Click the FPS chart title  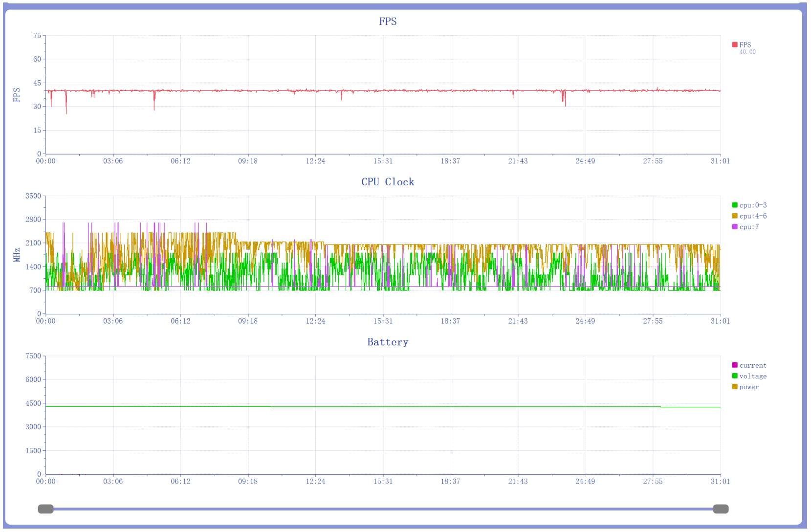coord(388,22)
